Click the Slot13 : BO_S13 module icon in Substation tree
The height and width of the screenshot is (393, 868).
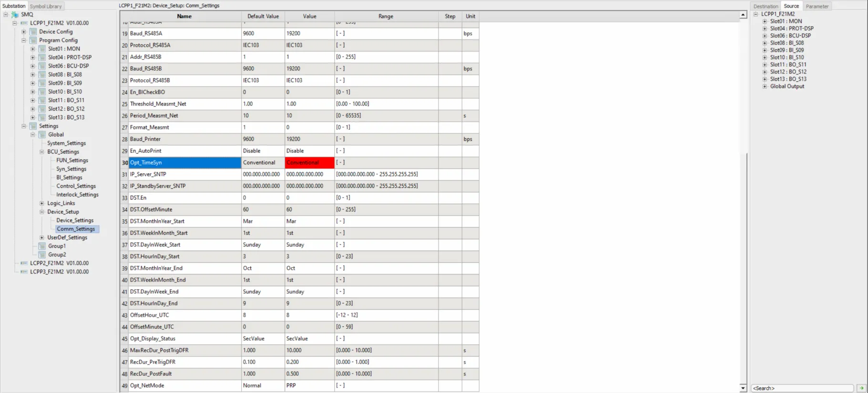coord(42,117)
